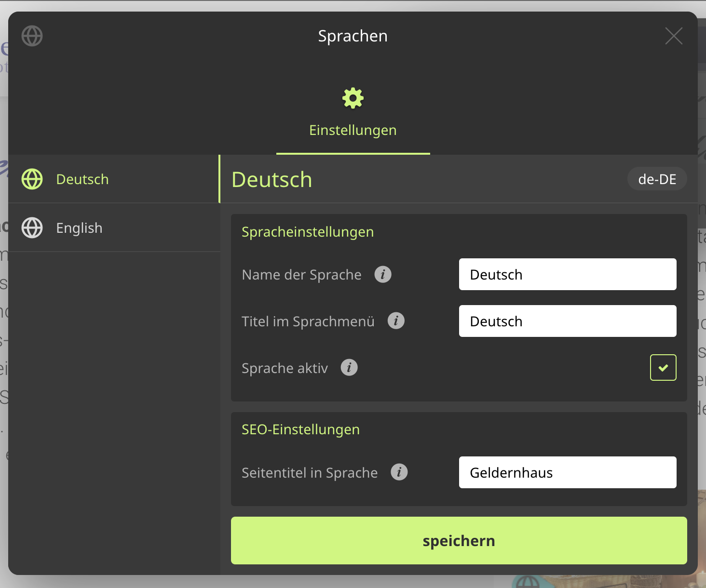Edit the Seitentitel field containing Geldernhaus

[x=568, y=472]
